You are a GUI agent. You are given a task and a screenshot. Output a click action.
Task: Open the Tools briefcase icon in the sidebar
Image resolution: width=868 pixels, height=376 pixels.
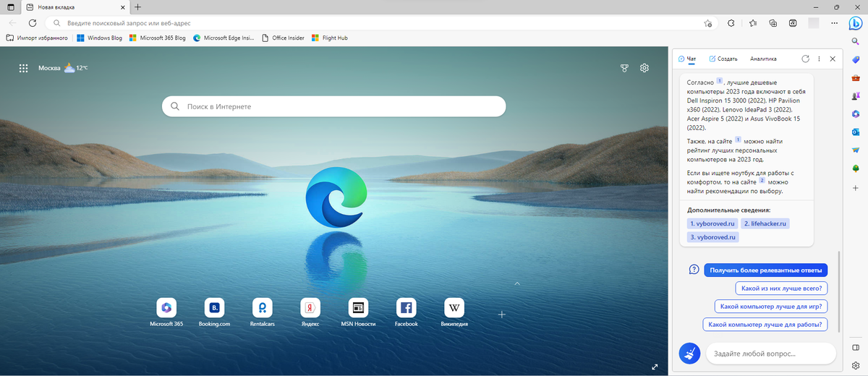click(855, 78)
